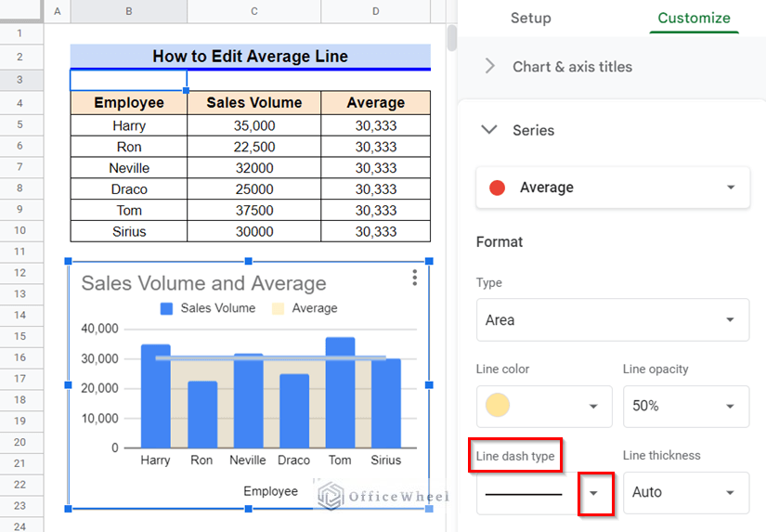This screenshot has height=532, width=766.
Task: Switch to the Customize tab
Action: pyautogui.click(x=694, y=18)
